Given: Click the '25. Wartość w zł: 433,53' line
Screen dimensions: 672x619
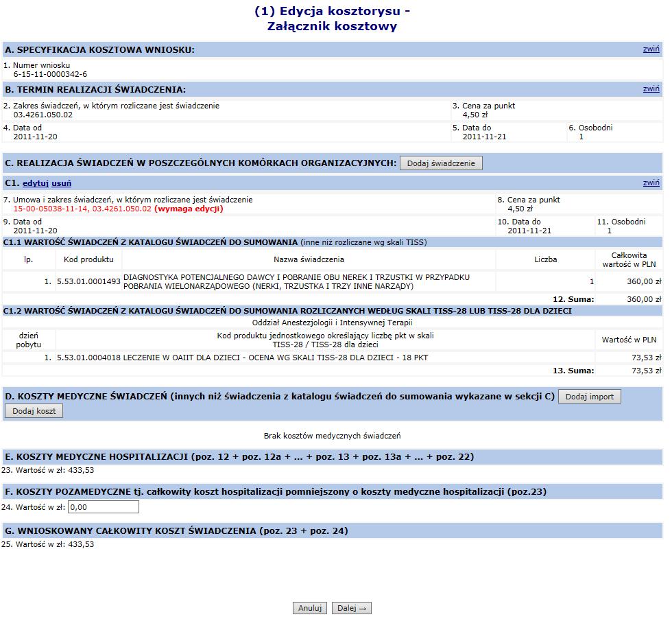Looking at the screenshot, I should click(x=47, y=544).
